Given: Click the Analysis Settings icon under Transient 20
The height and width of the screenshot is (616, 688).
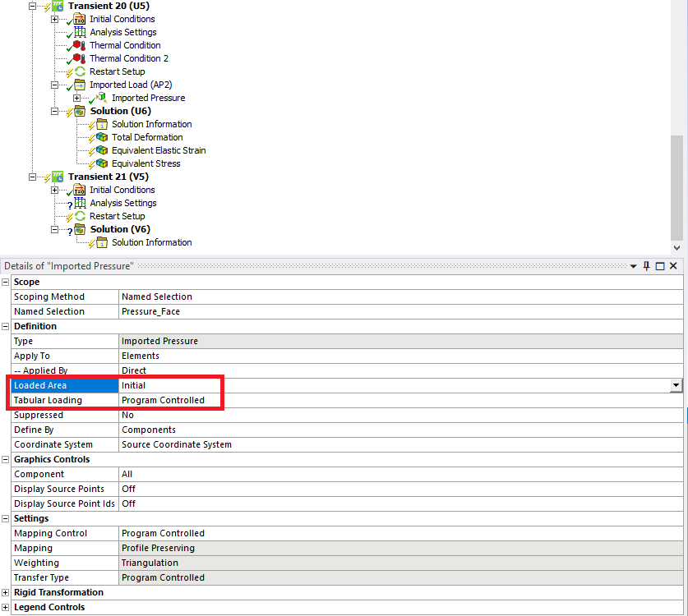Looking at the screenshot, I should pyautogui.click(x=80, y=32).
